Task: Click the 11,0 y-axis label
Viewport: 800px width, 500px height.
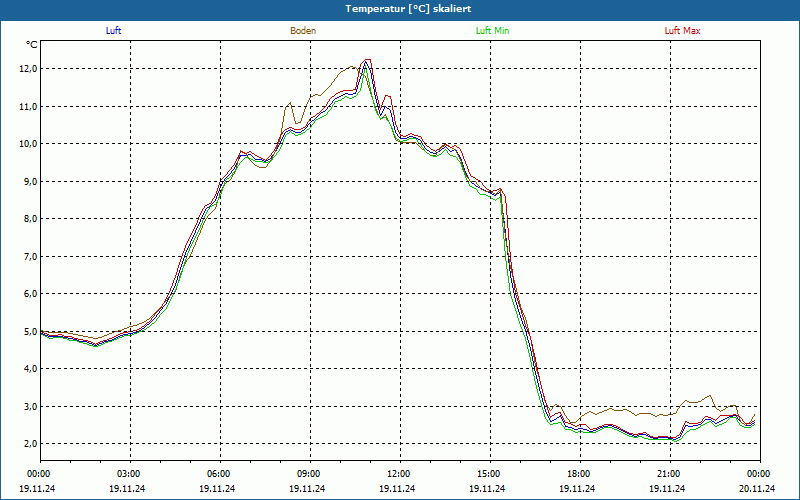Action: click(29, 107)
